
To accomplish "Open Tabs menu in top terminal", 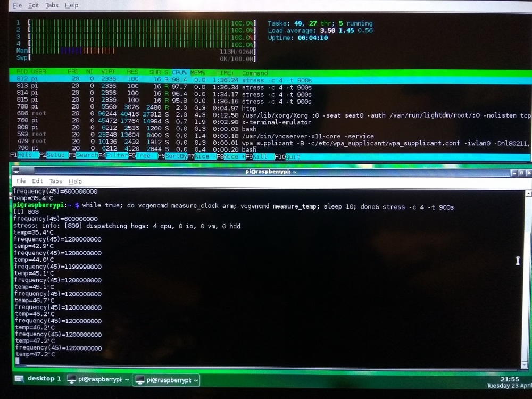I will 52,5.
